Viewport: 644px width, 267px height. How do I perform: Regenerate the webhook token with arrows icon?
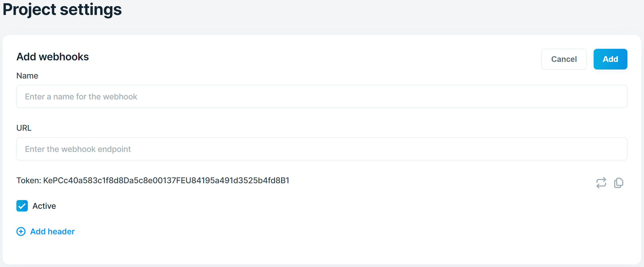pyautogui.click(x=601, y=183)
